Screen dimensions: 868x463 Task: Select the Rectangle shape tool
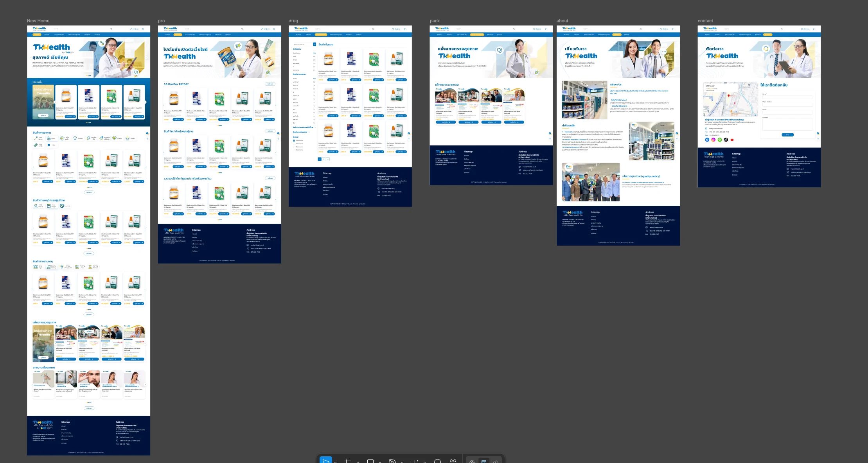(370, 461)
